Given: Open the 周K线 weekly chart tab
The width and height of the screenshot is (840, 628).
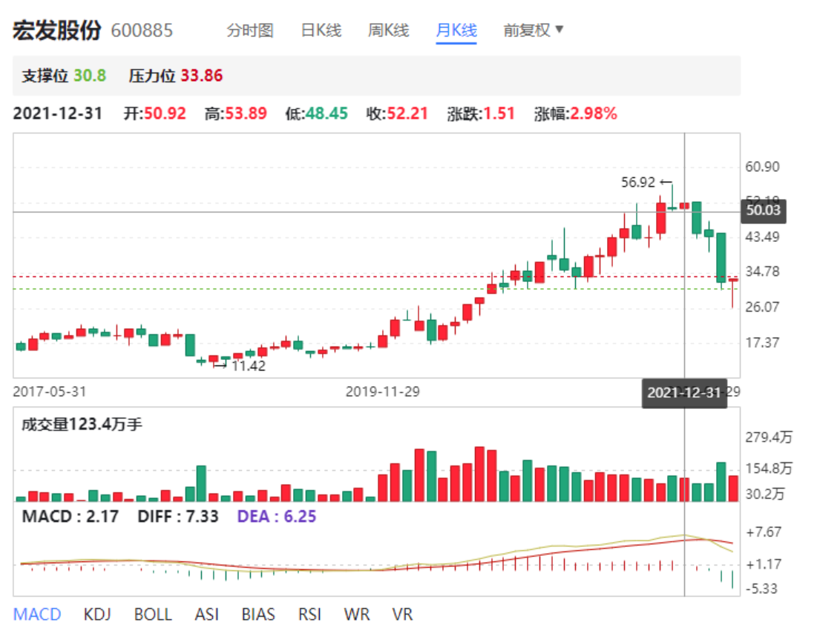Looking at the screenshot, I should [x=388, y=30].
